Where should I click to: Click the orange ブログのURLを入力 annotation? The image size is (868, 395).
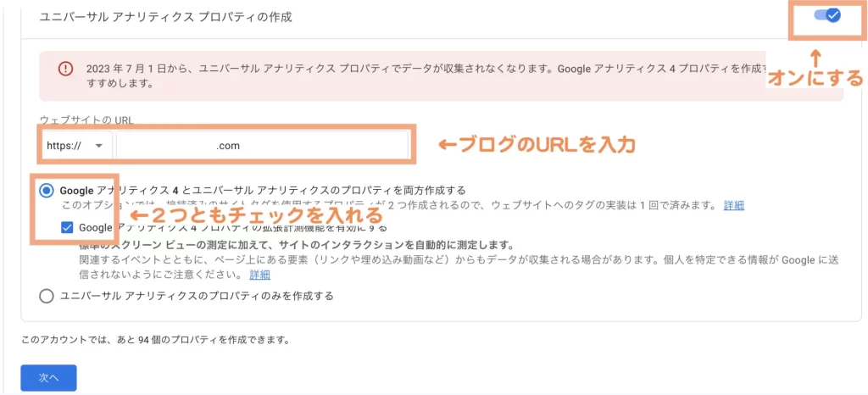pyautogui.click(x=536, y=145)
